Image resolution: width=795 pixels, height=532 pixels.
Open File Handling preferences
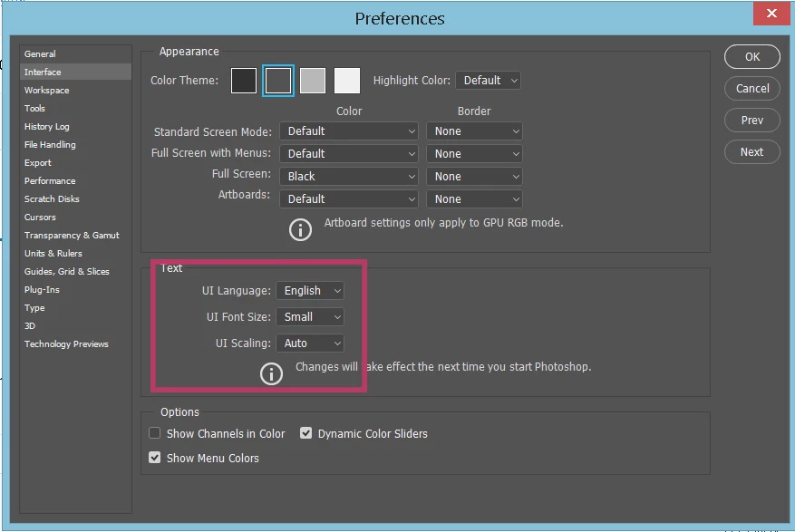[x=75, y=145]
